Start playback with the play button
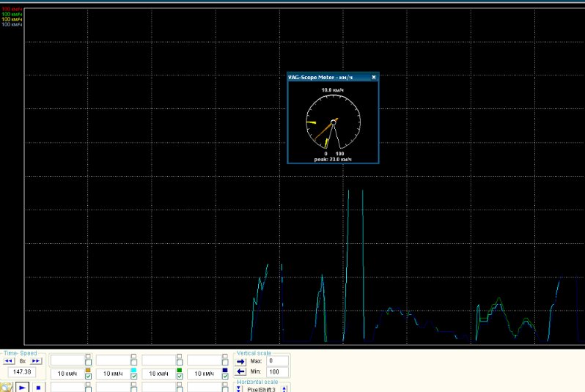 22,388
